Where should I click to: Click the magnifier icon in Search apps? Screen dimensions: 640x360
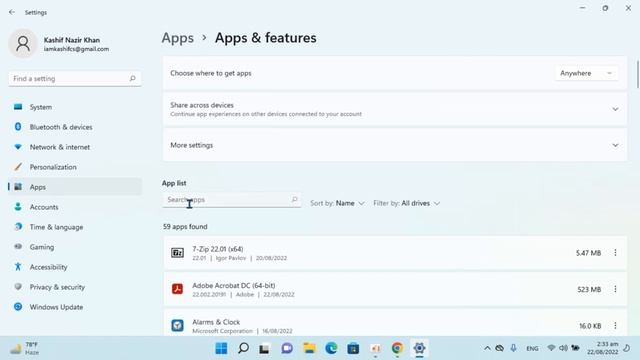click(294, 200)
